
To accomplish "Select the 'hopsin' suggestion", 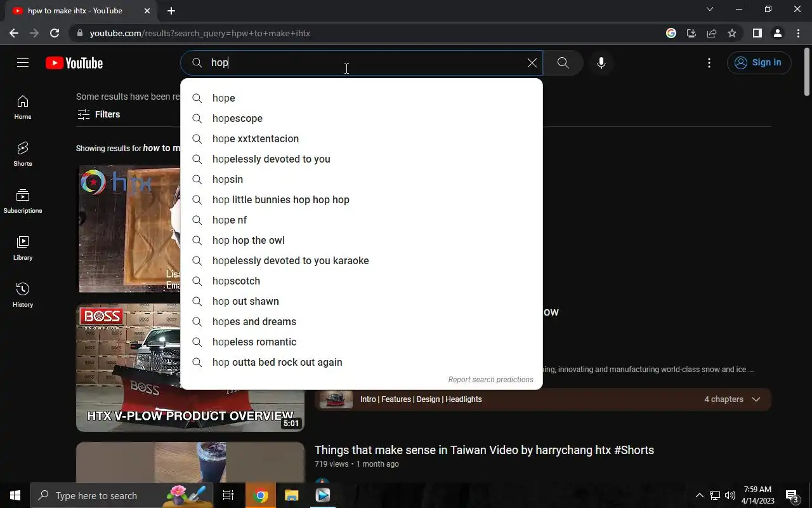I will (362, 179).
